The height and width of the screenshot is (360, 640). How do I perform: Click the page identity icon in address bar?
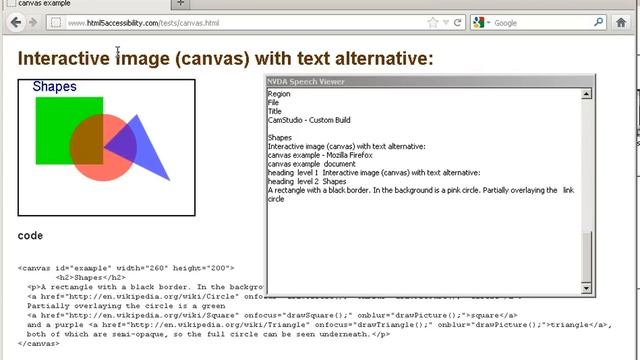point(56,23)
